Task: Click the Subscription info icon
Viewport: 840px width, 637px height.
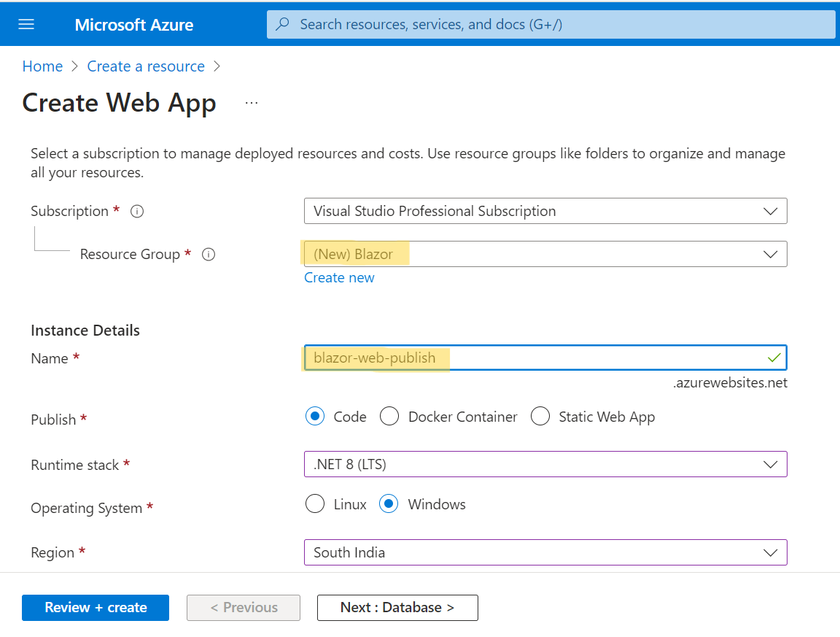Action: point(136,212)
